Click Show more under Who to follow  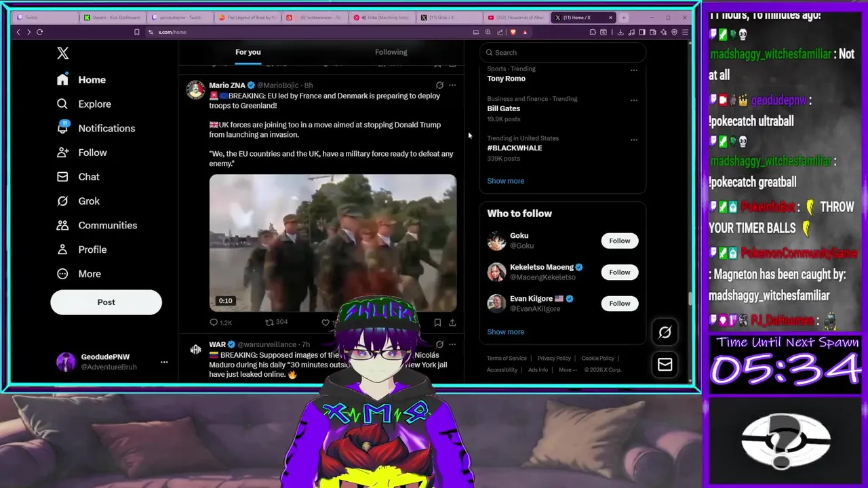(505, 332)
